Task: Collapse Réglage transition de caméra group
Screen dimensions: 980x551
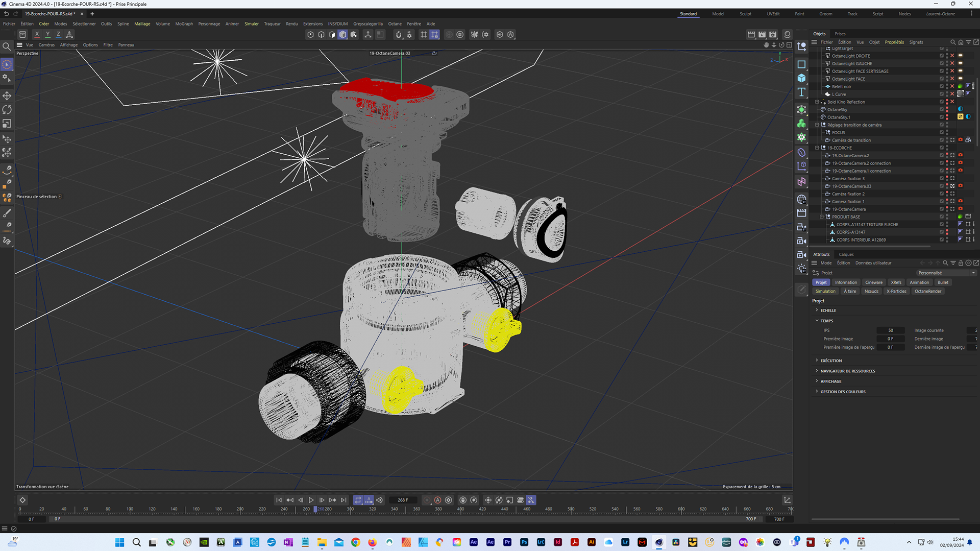Action: [x=817, y=125]
